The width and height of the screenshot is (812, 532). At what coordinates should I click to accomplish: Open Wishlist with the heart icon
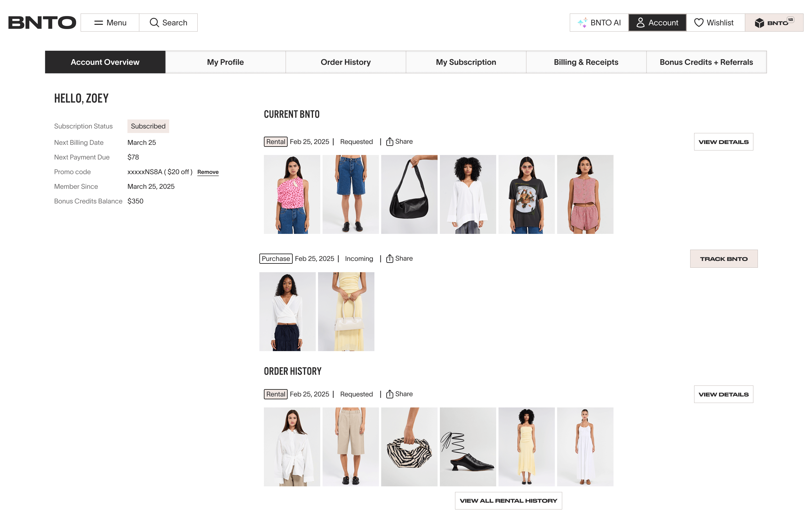pyautogui.click(x=716, y=23)
